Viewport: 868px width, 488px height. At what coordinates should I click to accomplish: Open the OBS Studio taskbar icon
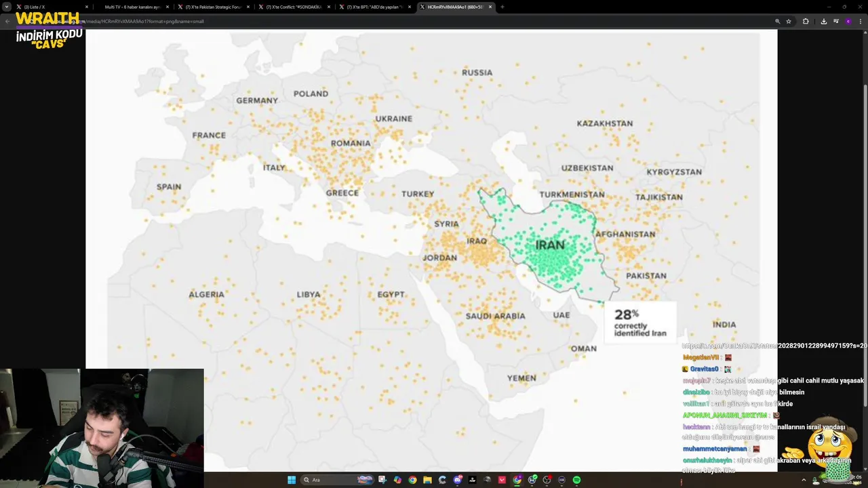click(547, 480)
